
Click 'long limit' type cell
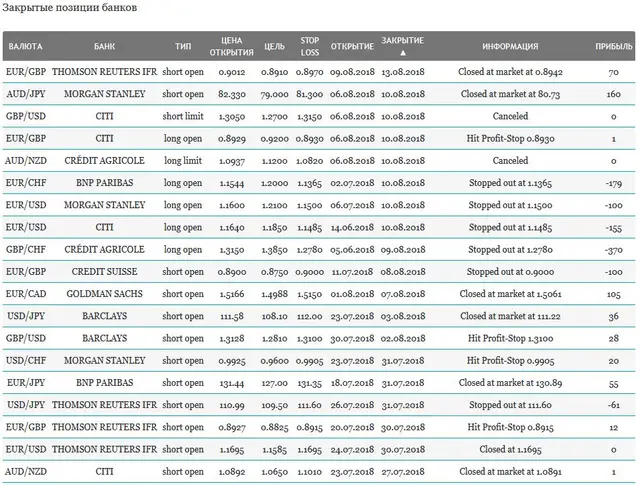pos(183,160)
